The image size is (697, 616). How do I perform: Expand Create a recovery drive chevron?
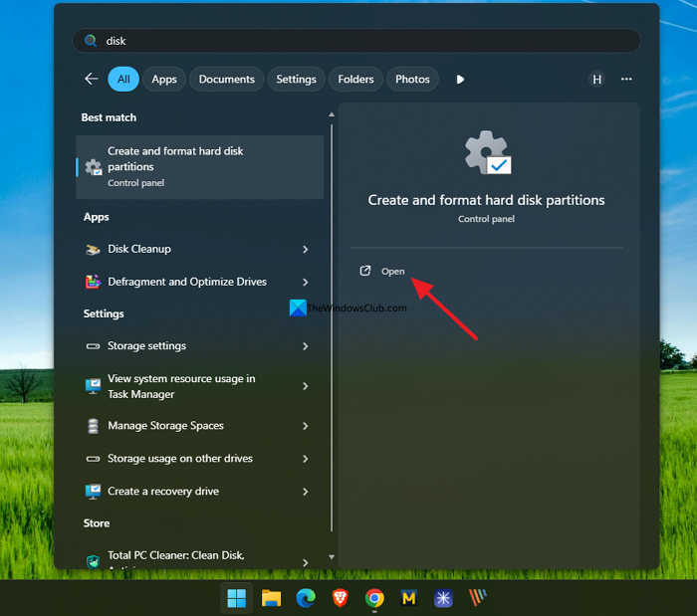(306, 492)
